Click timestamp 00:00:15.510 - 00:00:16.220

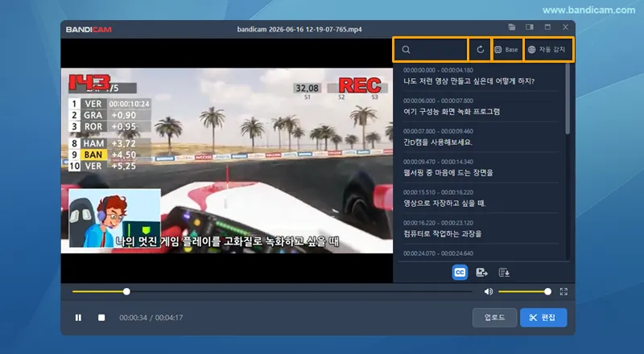[438, 192]
